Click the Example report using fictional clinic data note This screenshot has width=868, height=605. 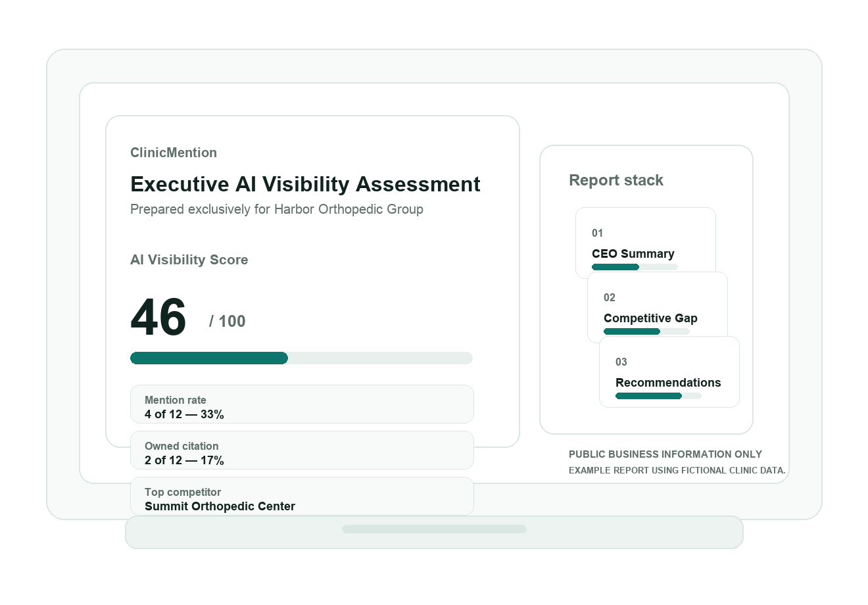(x=677, y=470)
